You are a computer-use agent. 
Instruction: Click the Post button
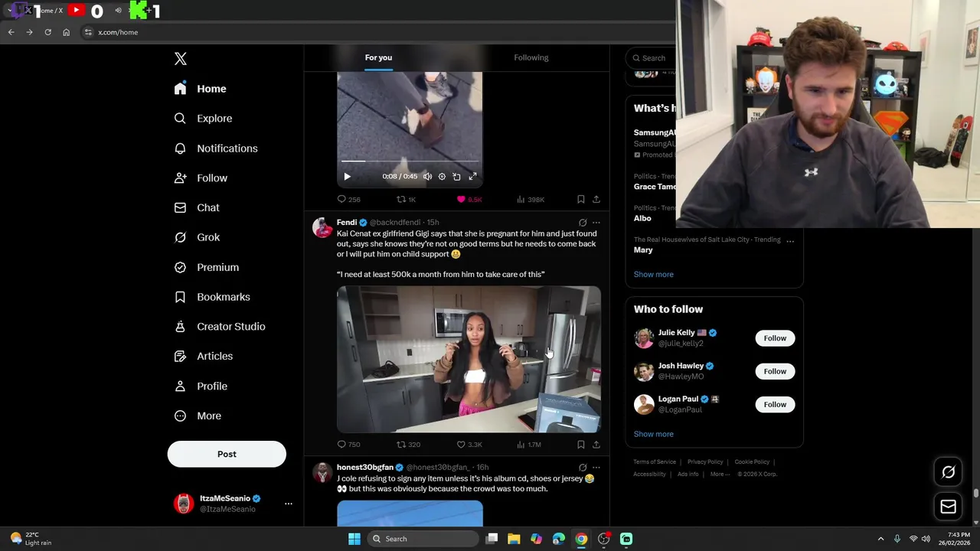(227, 454)
